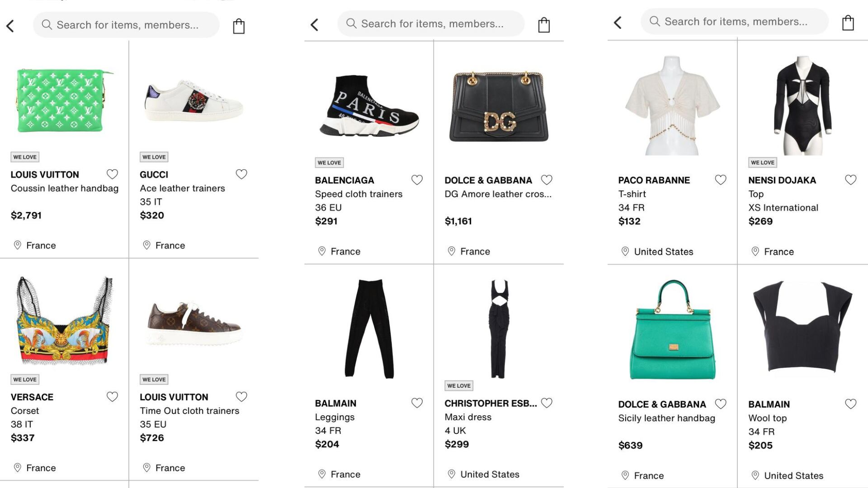Open shopping bag in left panel

coord(239,26)
